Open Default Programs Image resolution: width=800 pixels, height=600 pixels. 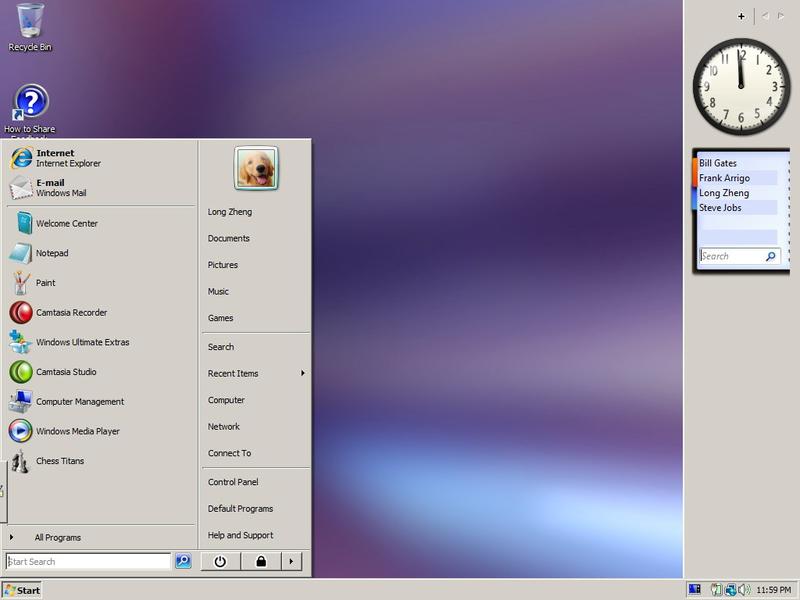[240, 509]
